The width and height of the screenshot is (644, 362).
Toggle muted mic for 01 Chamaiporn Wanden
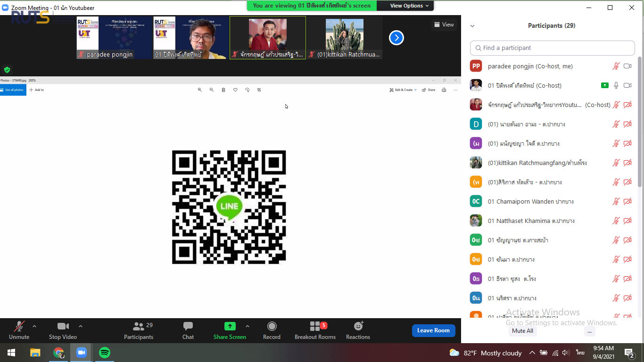[x=616, y=202]
